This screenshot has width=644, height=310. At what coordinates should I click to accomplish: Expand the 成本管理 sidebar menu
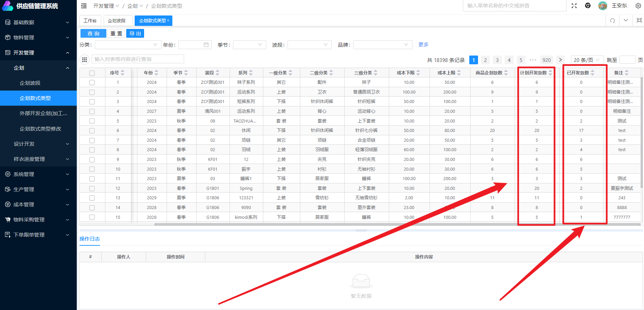pyautogui.click(x=38, y=204)
